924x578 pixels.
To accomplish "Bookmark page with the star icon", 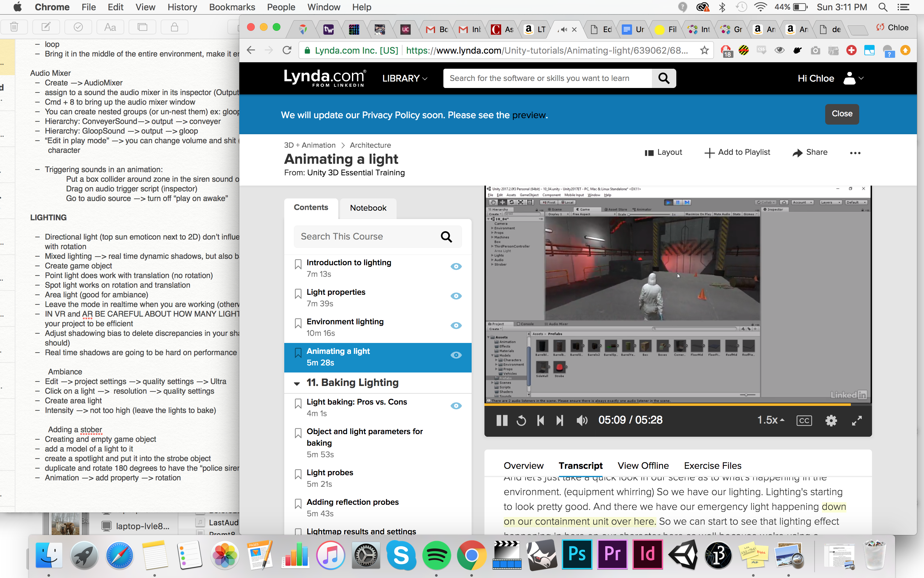I will tap(705, 50).
